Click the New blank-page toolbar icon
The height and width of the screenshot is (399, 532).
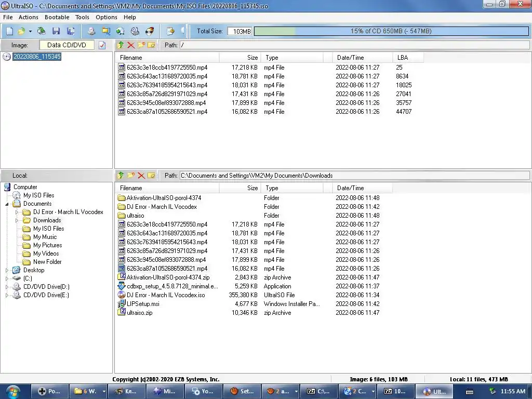tap(9, 31)
